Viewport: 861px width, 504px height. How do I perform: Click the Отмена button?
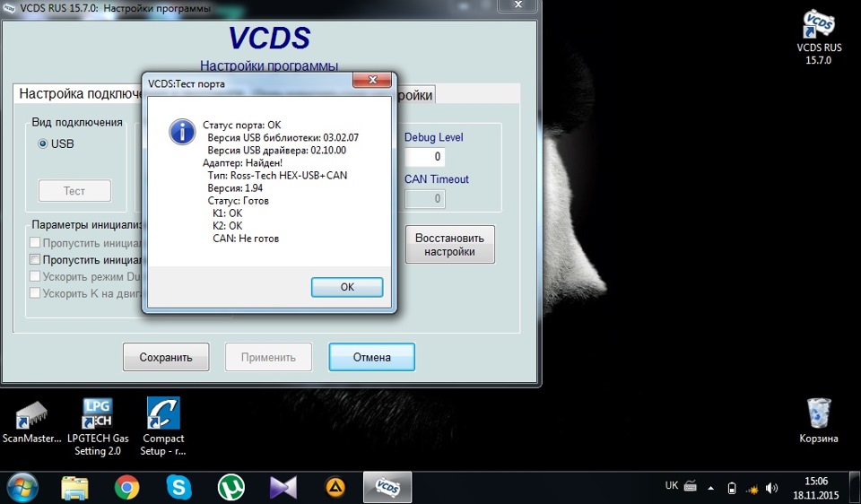pos(371,358)
